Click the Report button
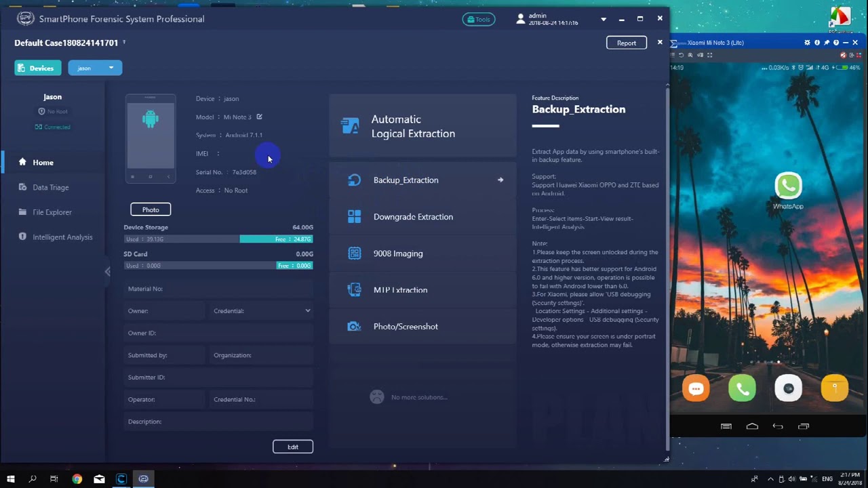Image resolution: width=868 pixels, height=488 pixels. [627, 43]
